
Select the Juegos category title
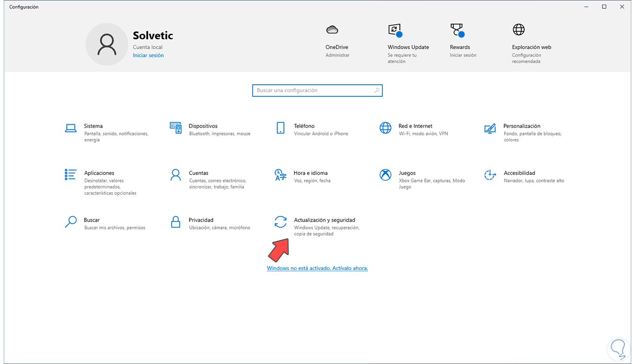pos(407,173)
